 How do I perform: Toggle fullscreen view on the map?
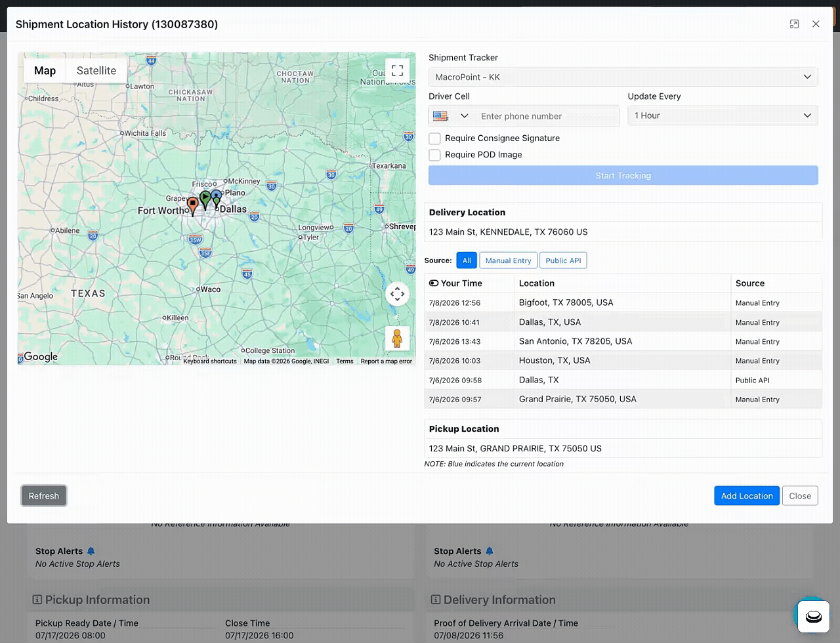coord(397,70)
